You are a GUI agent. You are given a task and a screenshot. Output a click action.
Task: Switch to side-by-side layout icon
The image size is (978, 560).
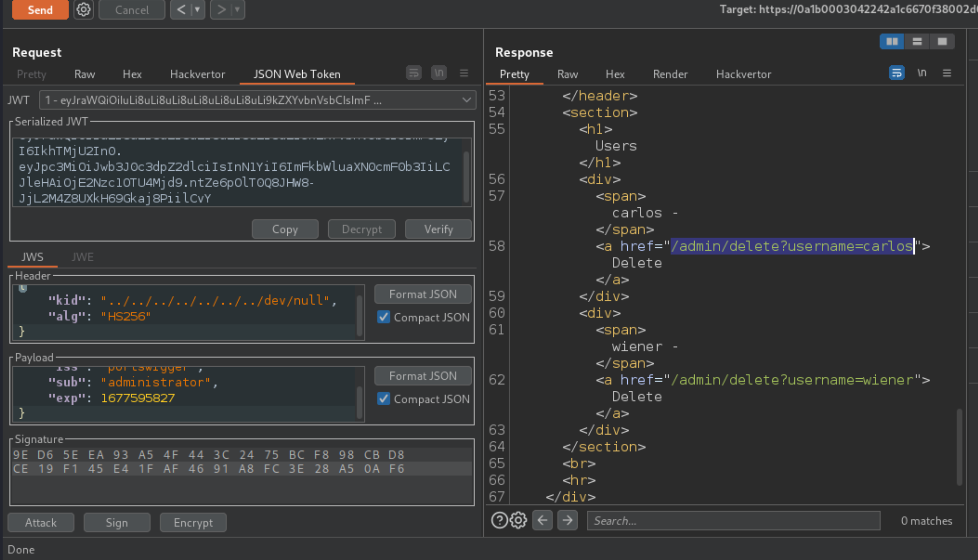tap(892, 42)
